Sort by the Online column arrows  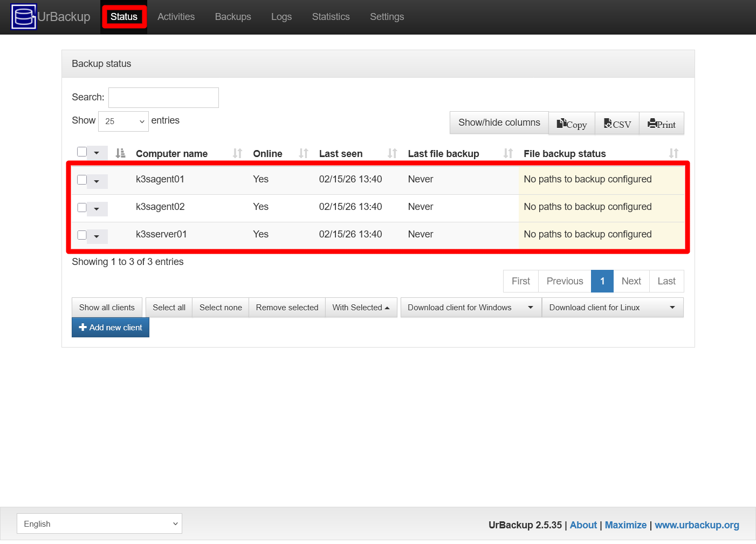pyautogui.click(x=303, y=153)
